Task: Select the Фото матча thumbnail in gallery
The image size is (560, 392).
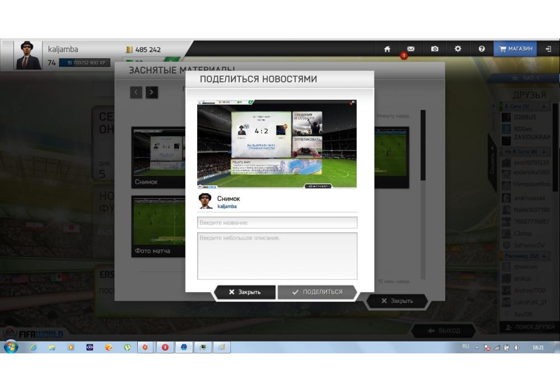Action: (x=158, y=226)
